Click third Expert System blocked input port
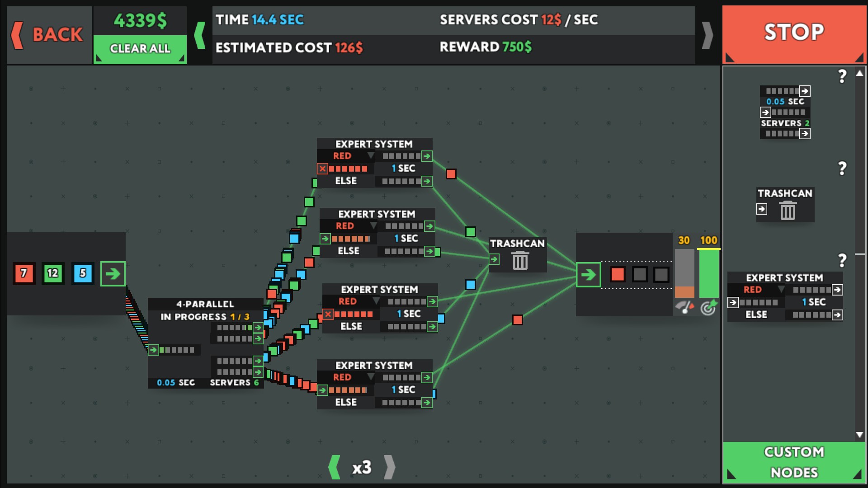 click(328, 314)
